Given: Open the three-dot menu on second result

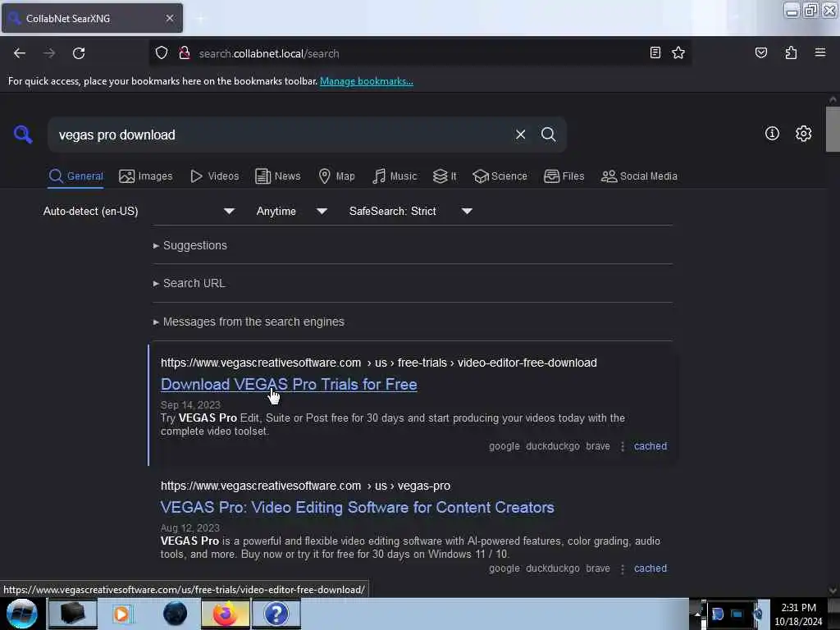Looking at the screenshot, I should (622, 569).
